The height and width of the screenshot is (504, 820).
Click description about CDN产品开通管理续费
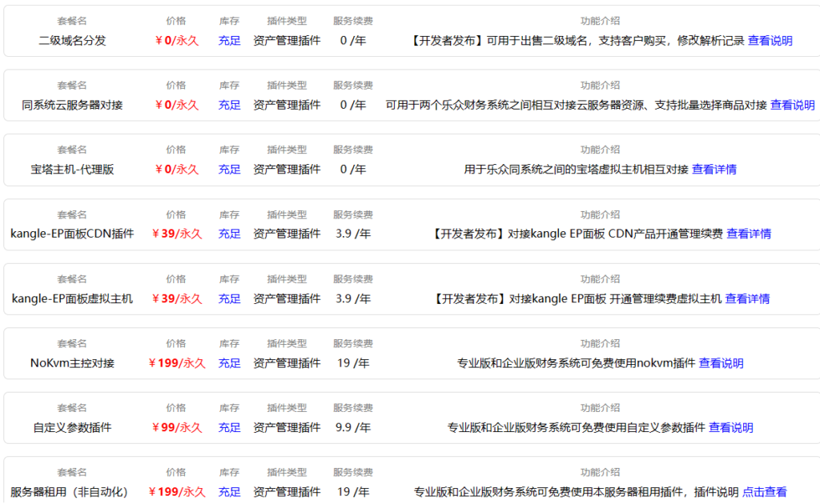(x=577, y=234)
